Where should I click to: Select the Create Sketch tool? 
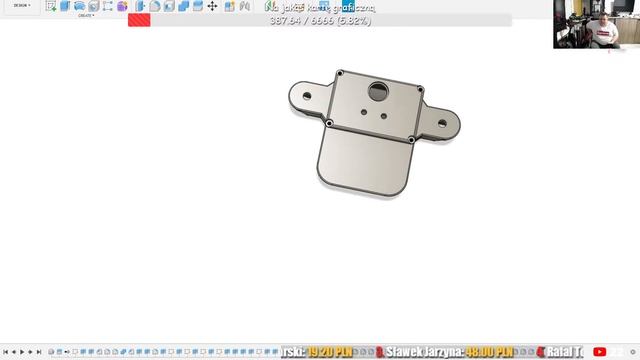point(51,6)
